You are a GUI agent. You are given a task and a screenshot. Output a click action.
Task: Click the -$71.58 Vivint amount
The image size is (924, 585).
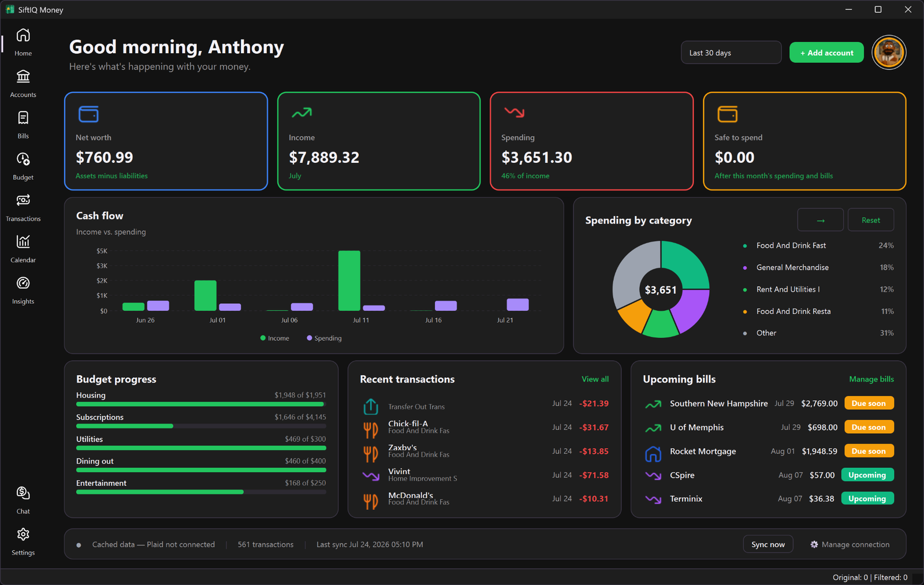pyautogui.click(x=594, y=475)
